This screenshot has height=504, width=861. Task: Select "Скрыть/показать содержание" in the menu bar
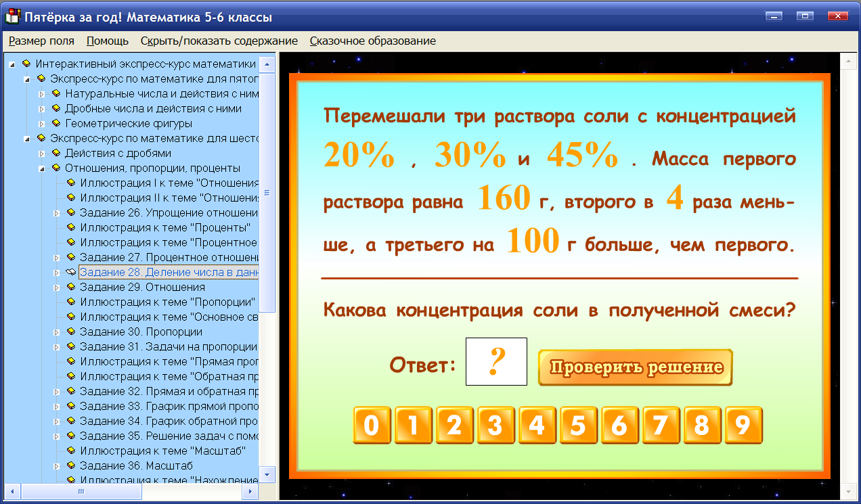[218, 41]
